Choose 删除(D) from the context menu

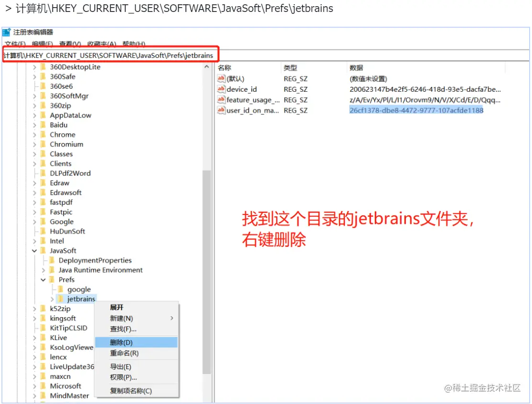pyautogui.click(x=136, y=342)
